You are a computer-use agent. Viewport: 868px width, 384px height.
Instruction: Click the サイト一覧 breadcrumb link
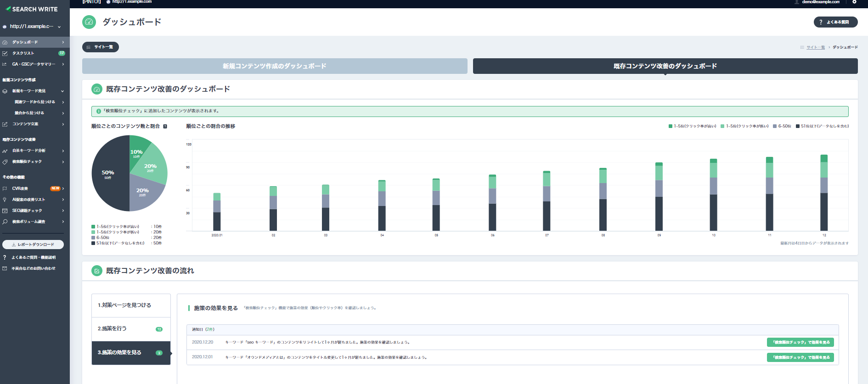(x=815, y=47)
